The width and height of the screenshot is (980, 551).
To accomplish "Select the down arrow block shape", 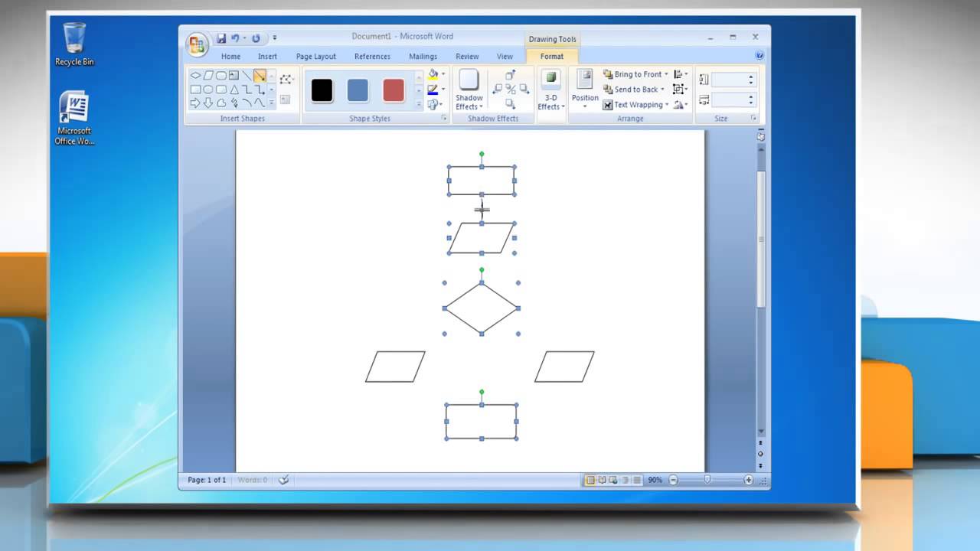I will coord(208,103).
